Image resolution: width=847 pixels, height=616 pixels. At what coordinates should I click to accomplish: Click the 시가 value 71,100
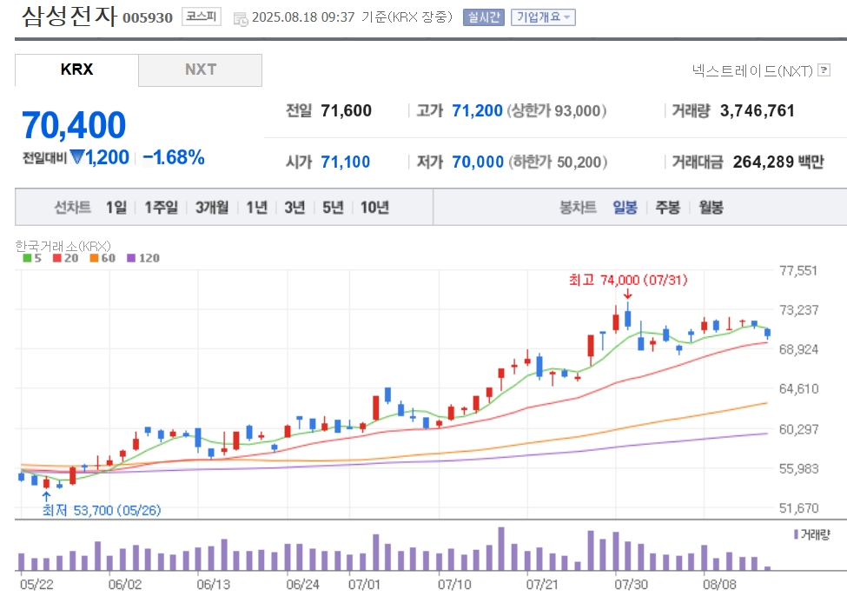click(x=346, y=162)
